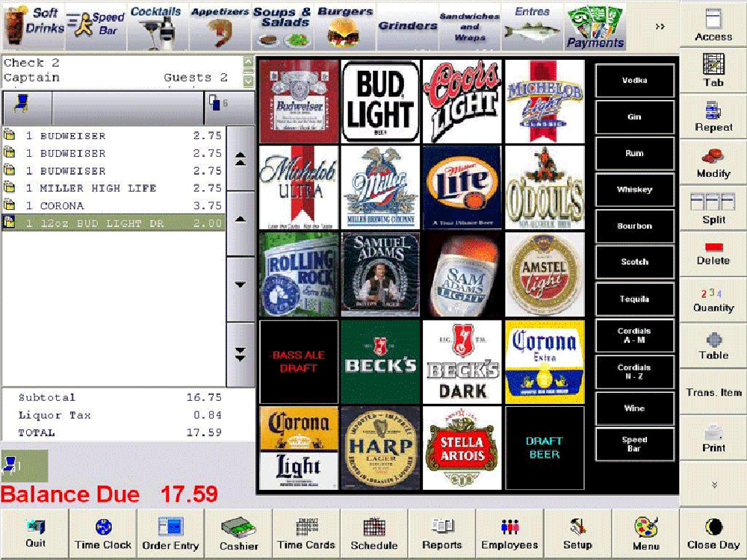Open the Rum category

coord(634,153)
